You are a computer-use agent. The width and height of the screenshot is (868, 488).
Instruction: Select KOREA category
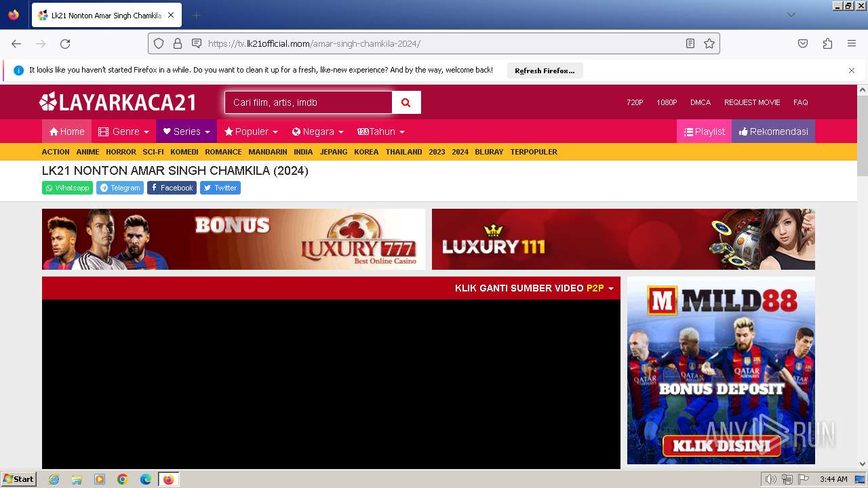click(x=366, y=152)
